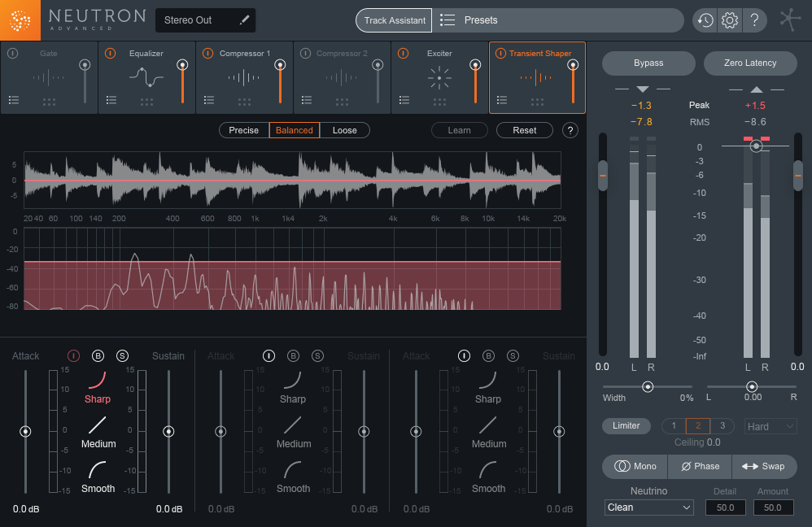The width and height of the screenshot is (812, 527).
Task: Toggle the Limiter on or off
Action: [626, 425]
